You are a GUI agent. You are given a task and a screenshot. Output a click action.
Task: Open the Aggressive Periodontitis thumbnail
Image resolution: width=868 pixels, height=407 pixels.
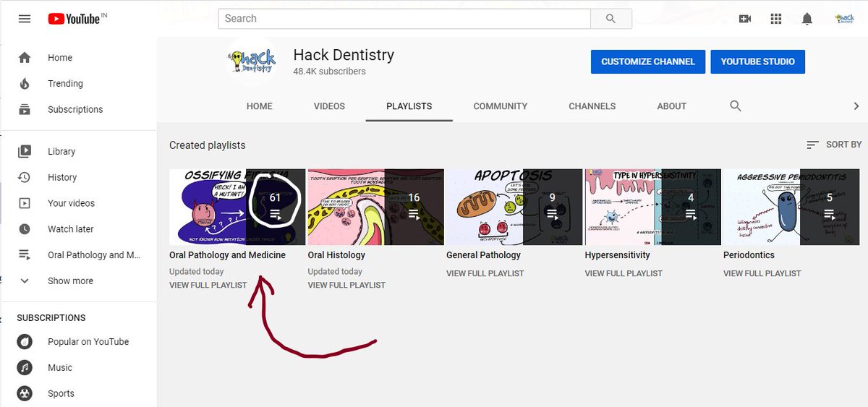pos(791,207)
